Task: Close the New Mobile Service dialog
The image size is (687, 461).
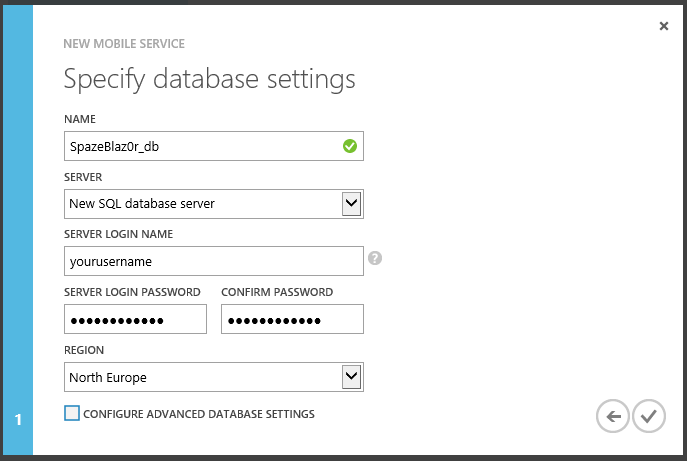Action: [x=664, y=26]
